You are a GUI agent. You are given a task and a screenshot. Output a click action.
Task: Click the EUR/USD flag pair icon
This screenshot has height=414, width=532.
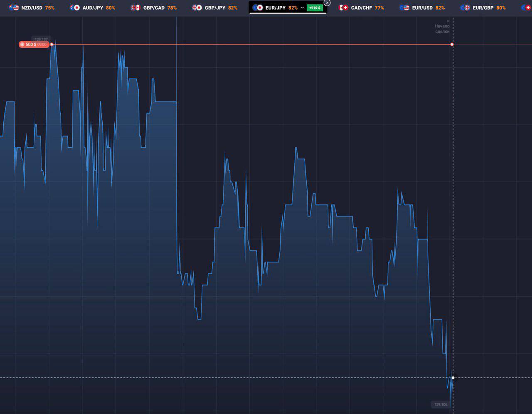pos(404,8)
